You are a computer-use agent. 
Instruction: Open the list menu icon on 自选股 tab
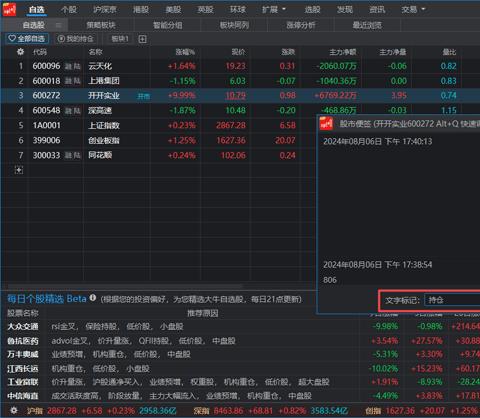click(x=59, y=25)
